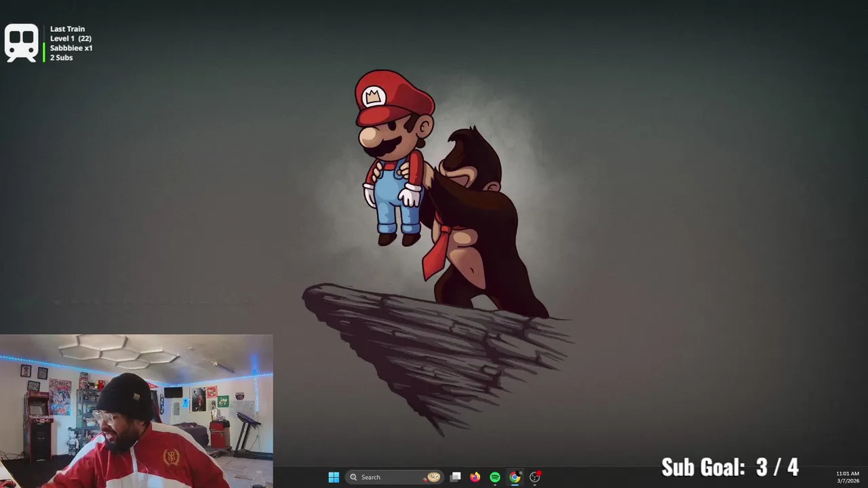Open OBS Studio from the taskbar
868x488 pixels.
(534, 477)
